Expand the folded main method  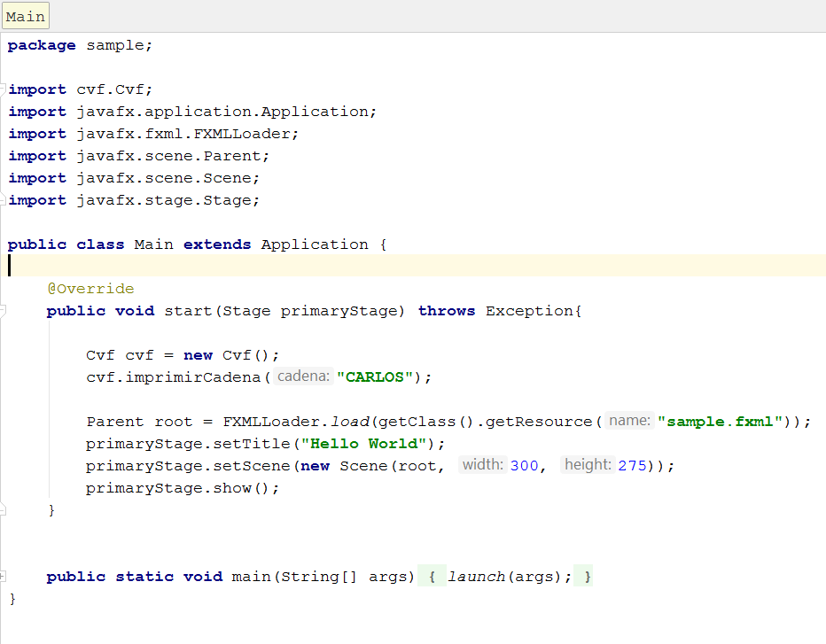(x=3, y=576)
